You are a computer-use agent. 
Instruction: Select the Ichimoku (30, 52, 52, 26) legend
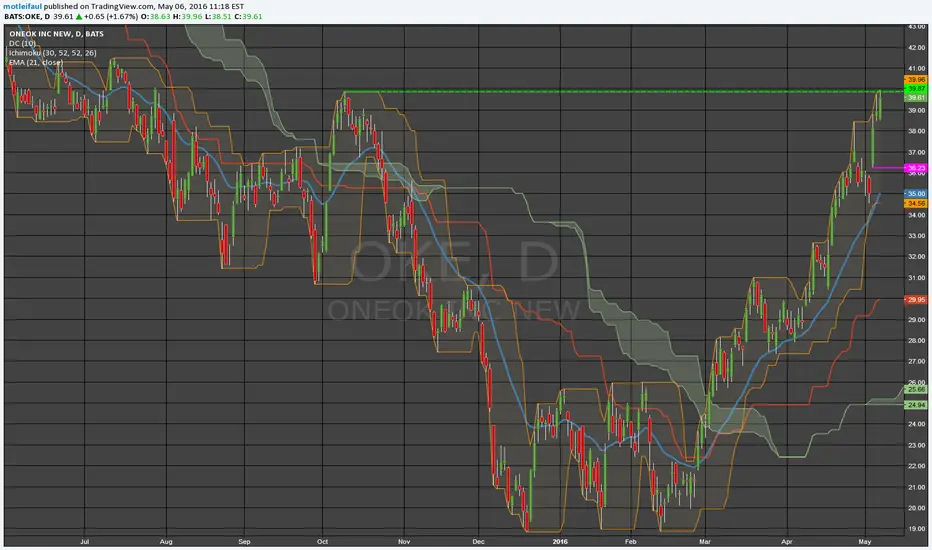[53, 53]
